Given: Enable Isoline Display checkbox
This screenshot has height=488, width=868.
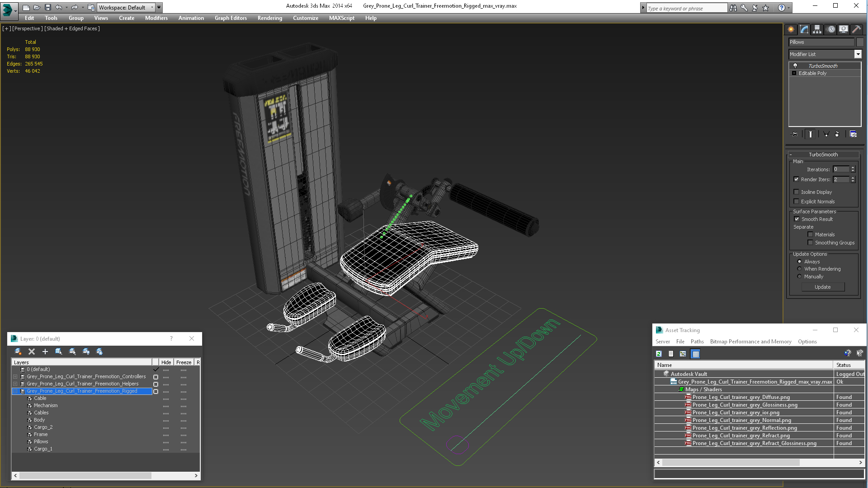Looking at the screenshot, I should pos(797,192).
